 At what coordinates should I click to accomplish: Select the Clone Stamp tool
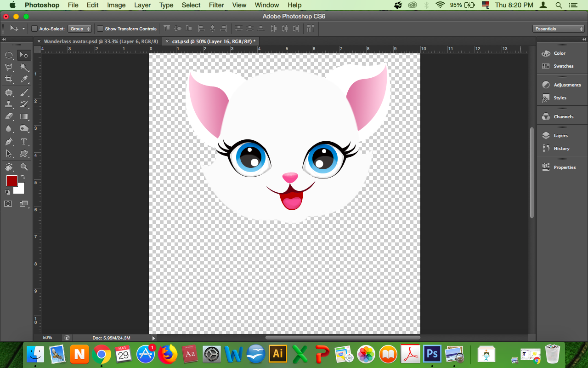coord(9,104)
